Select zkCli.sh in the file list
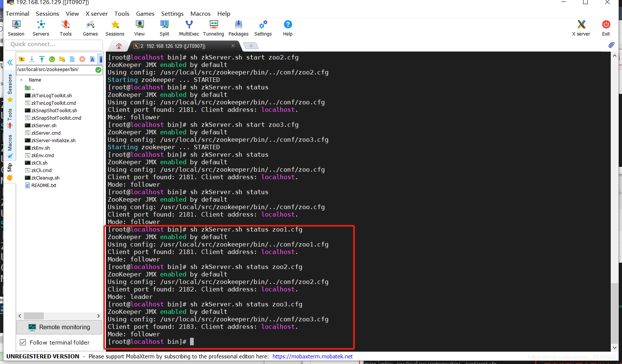622x364 pixels. [x=39, y=163]
